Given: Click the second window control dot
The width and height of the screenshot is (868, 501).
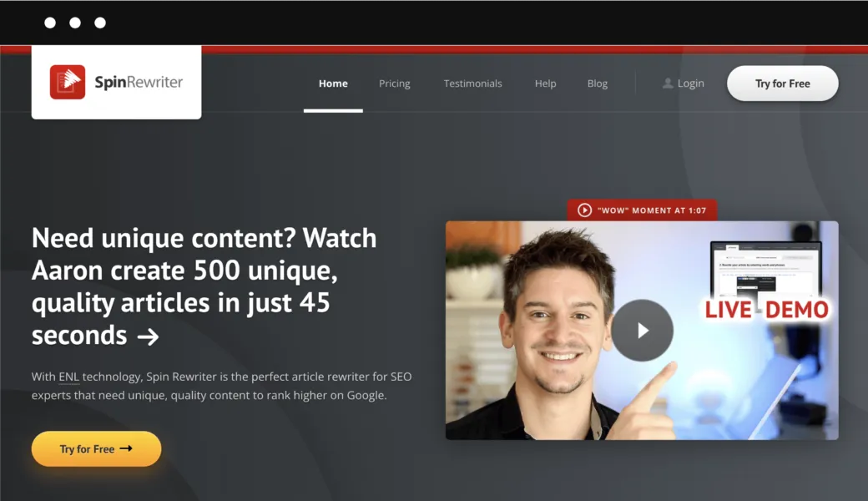Looking at the screenshot, I should tap(75, 23).
